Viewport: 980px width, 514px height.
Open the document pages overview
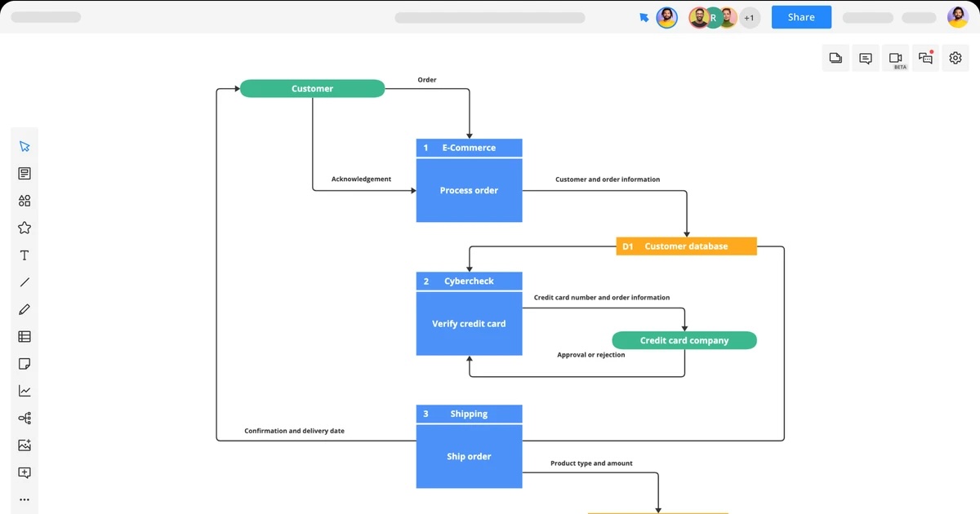pos(835,57)
